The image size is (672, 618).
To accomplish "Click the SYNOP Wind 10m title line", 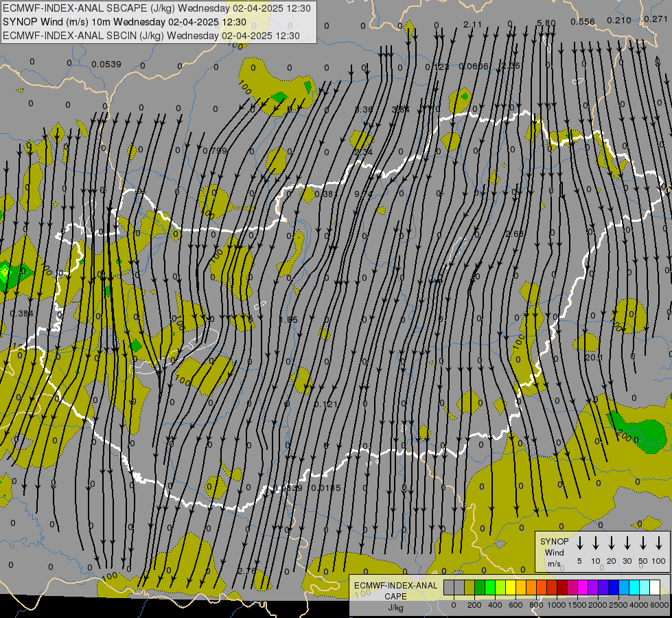I will [x=124, y=22].
